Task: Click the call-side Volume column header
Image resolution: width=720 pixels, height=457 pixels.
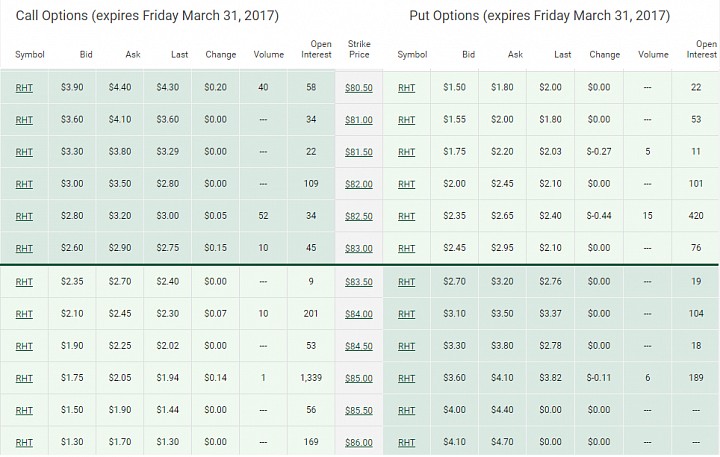Action: coord(269,55)
